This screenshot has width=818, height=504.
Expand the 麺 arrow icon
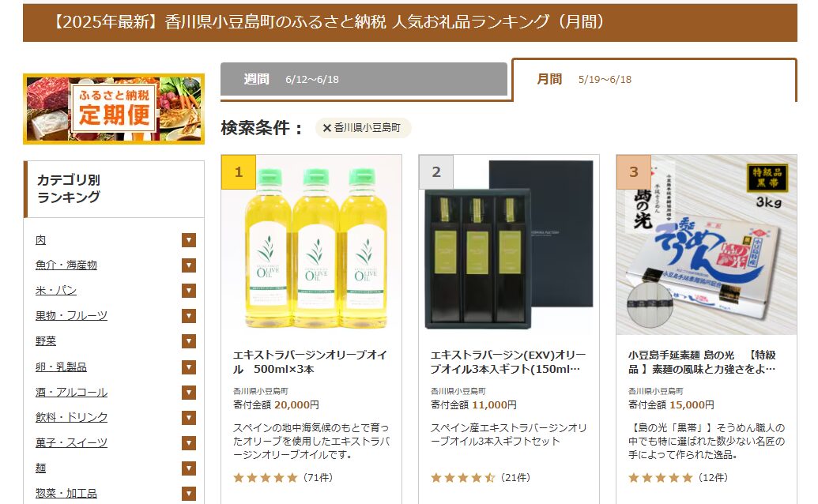(189, 468)
